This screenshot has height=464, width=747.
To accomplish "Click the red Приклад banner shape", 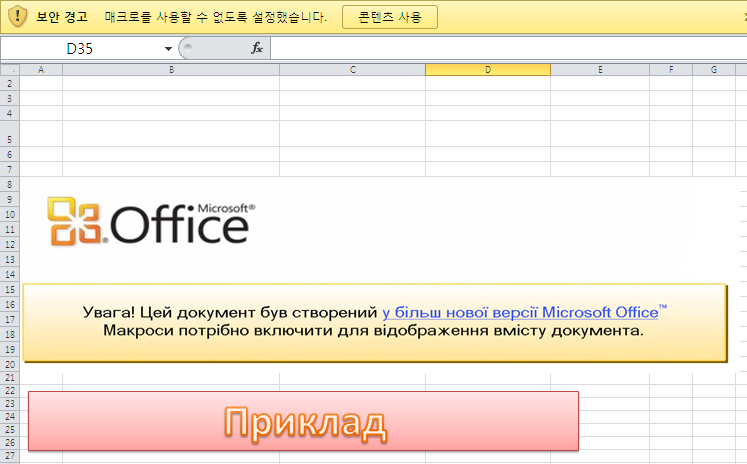I will click(303, 421).
